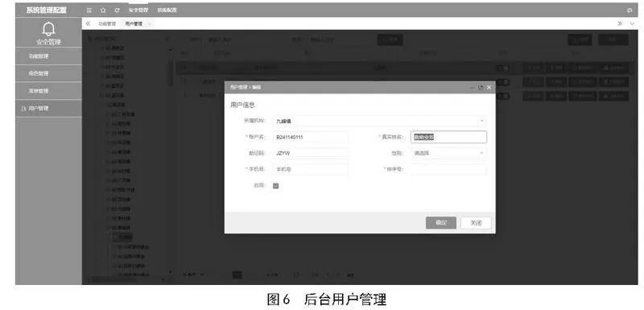Click the 确定 button in the dialog

(441, 222)
